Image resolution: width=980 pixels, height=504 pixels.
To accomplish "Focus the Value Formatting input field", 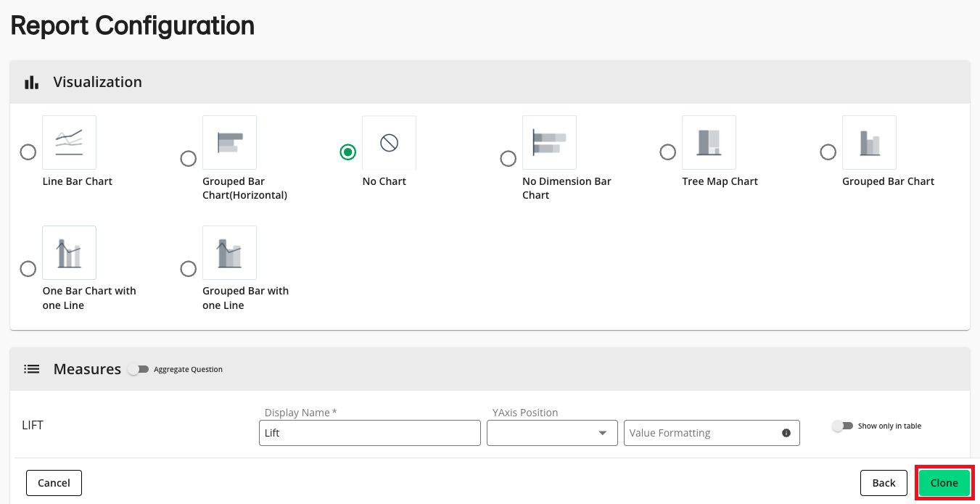I will coord(700,433).
